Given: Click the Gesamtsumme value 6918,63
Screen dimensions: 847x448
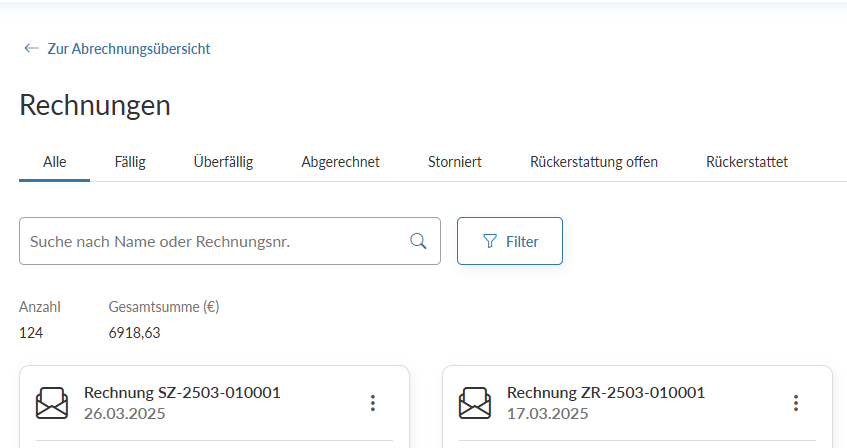Looking at the screenshot, I should [134, 333].
